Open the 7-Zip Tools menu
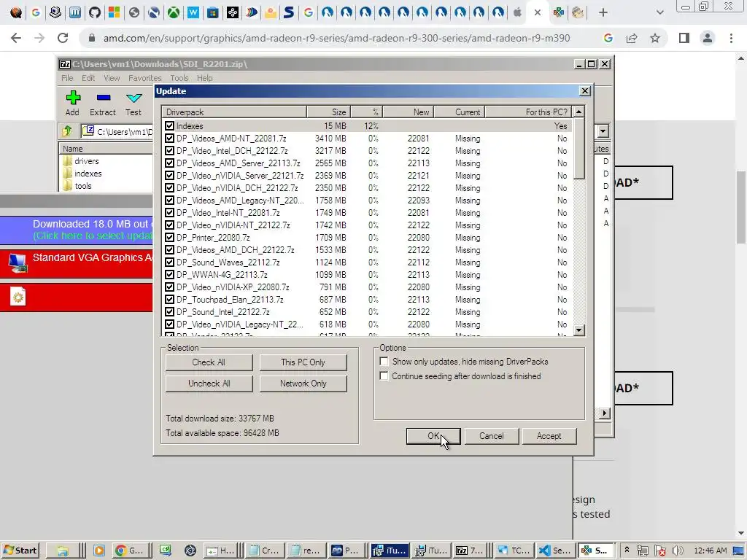Viewport: 747px width, 560px height. (179, 77)
